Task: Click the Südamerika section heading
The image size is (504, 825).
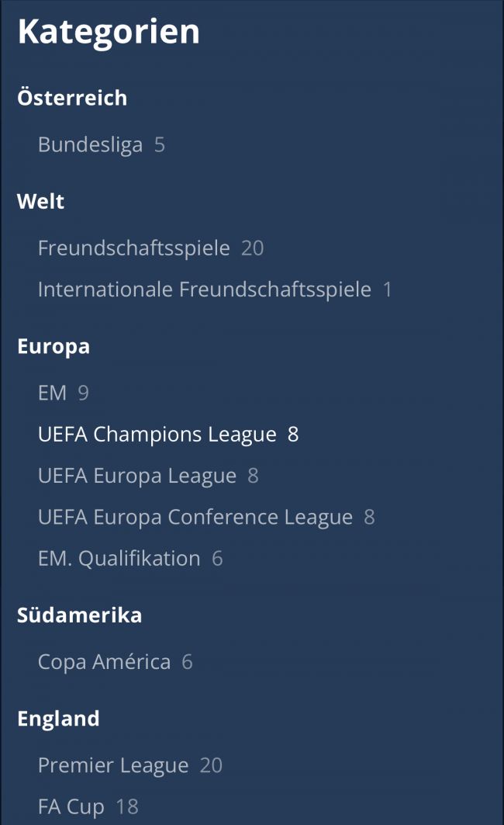Action: coord(79,615)
